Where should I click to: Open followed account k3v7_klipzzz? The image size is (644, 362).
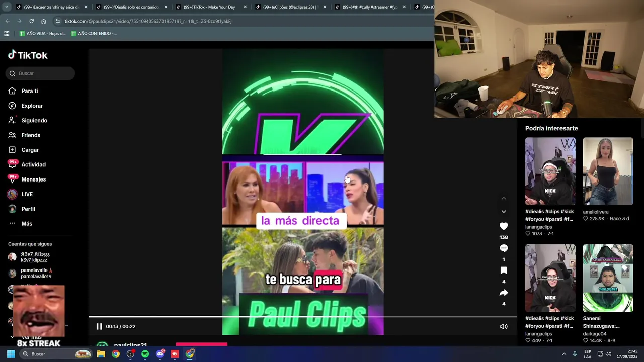(x=34, y=257)
